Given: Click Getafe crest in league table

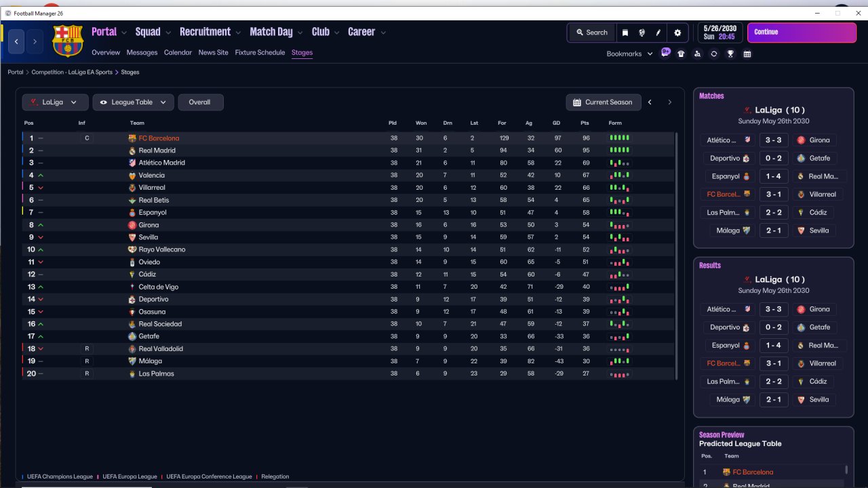Looking at the screenshot, I should point(132,336).
